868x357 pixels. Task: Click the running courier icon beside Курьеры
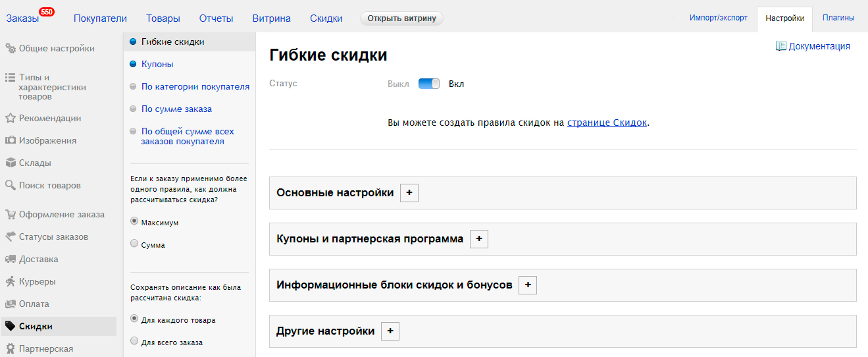[x=11, y=282]
